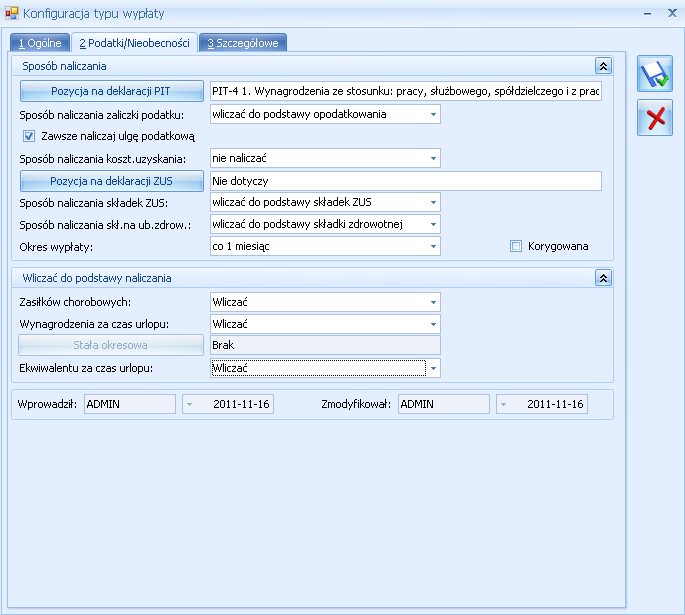The image size is (685, 615).
Task: Click the 'Pozycja na deklaracji ZUS' button
Action: (111, 181)
